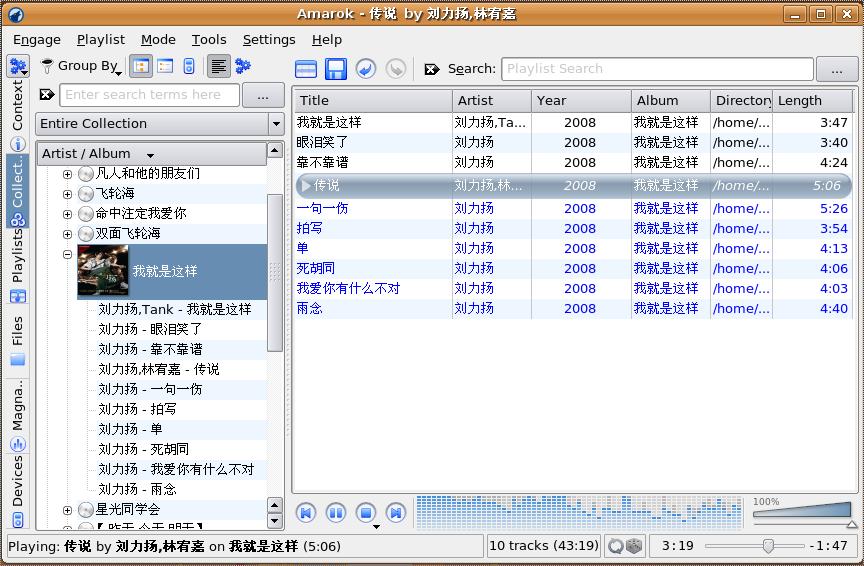Expand 双面飞轮海 album node
864x566 pixels.
[67, 234]
